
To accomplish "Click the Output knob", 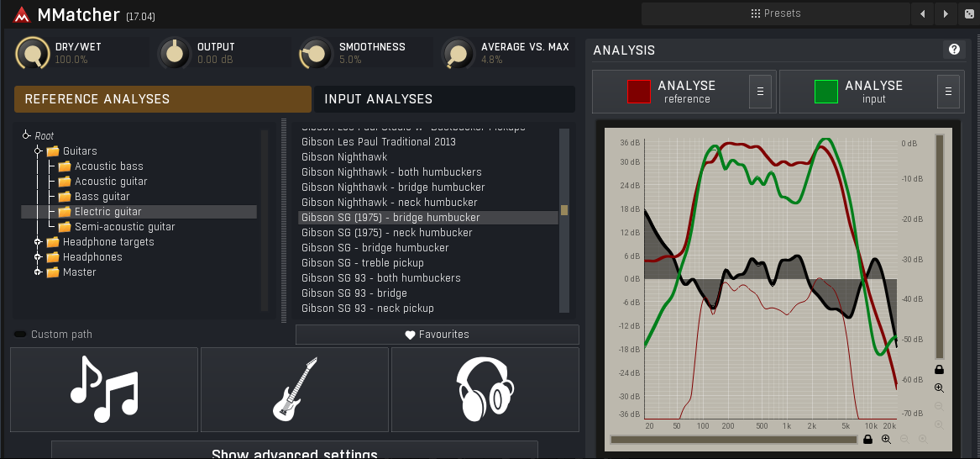I will tap(175, 53).
